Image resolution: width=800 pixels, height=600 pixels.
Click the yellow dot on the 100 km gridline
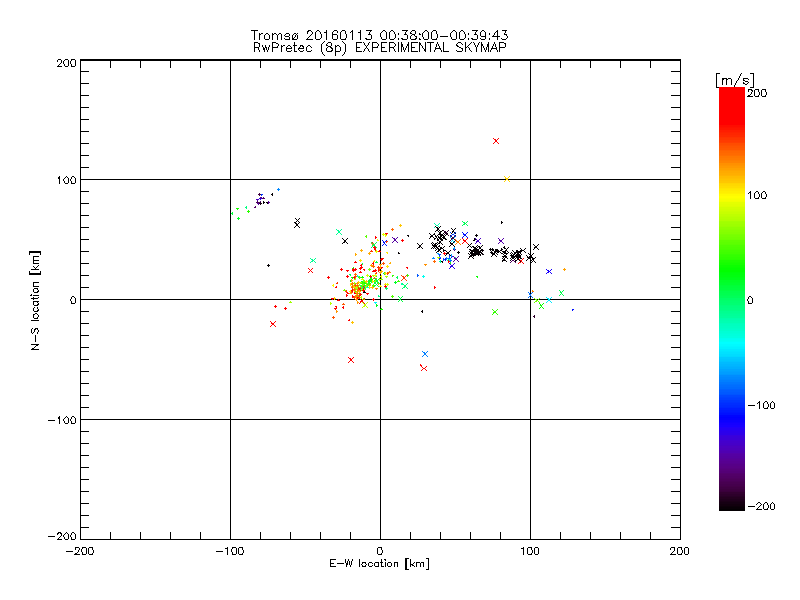tap(507, 179)
